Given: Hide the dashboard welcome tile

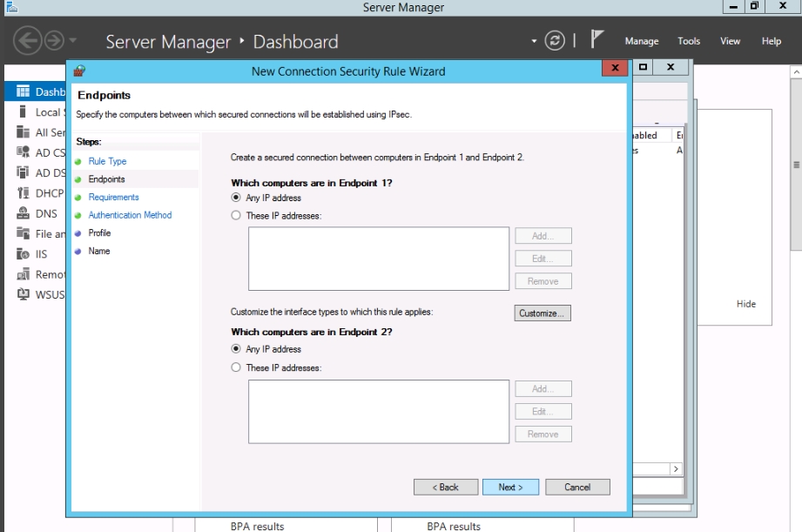Looking at the screenshot, I should [x=745, y=304].
